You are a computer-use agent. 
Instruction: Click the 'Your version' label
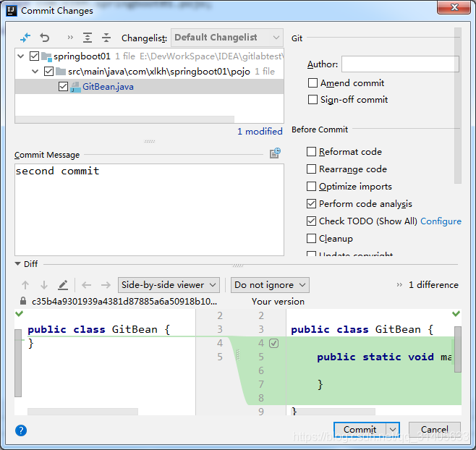point(278,302)
